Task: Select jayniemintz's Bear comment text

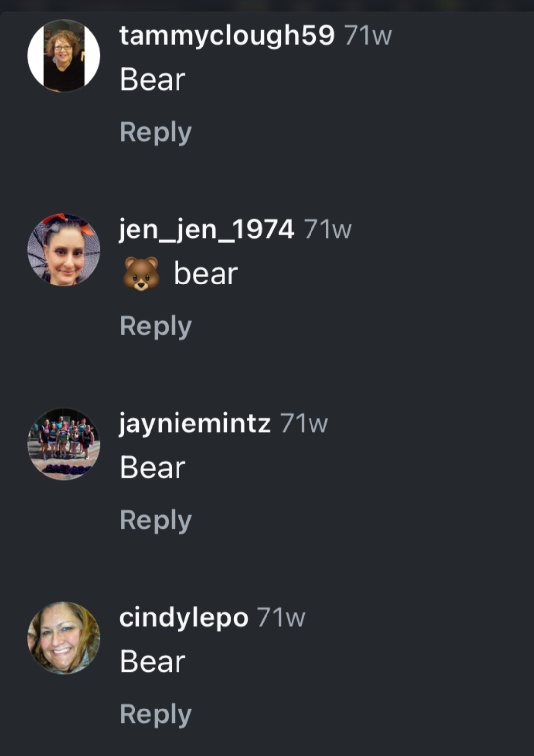Action: [153, 468]
